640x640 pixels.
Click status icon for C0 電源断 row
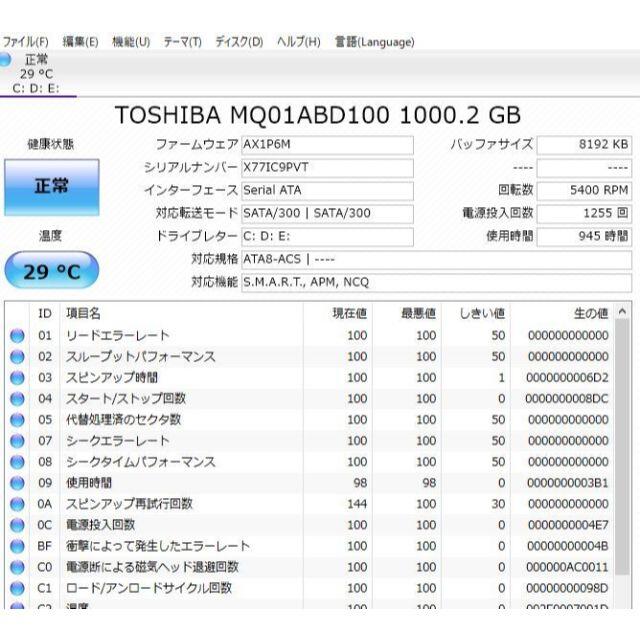click(x=17, y=567)
